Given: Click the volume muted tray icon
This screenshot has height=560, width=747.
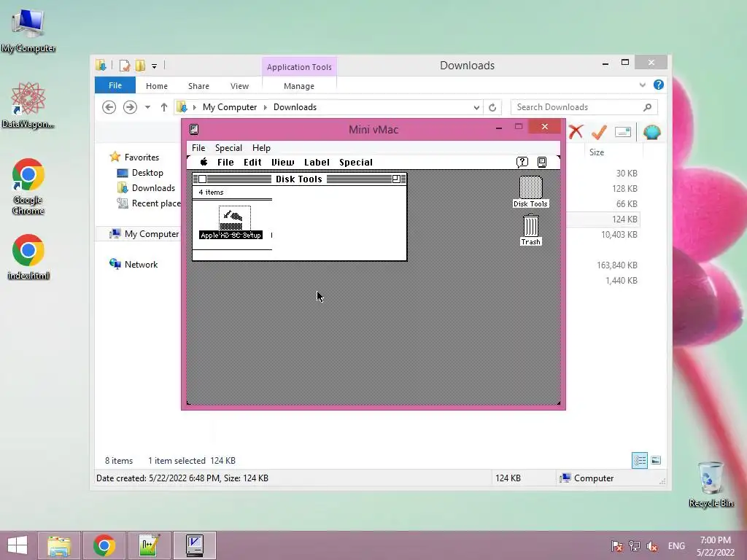Looking at the screenshot, I should point(652,545).
